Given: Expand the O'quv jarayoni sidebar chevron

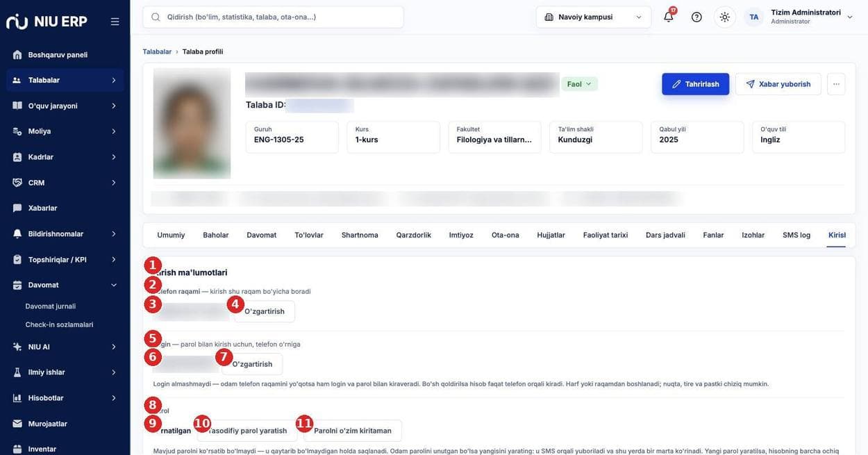Looking at the screenshot, I should click(114, 106).
